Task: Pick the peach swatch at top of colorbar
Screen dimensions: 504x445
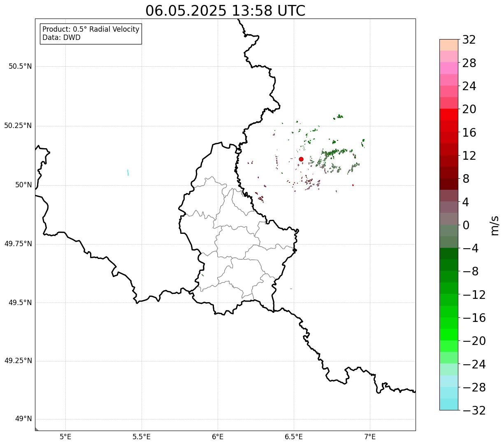Action: (x=449, y=45)
